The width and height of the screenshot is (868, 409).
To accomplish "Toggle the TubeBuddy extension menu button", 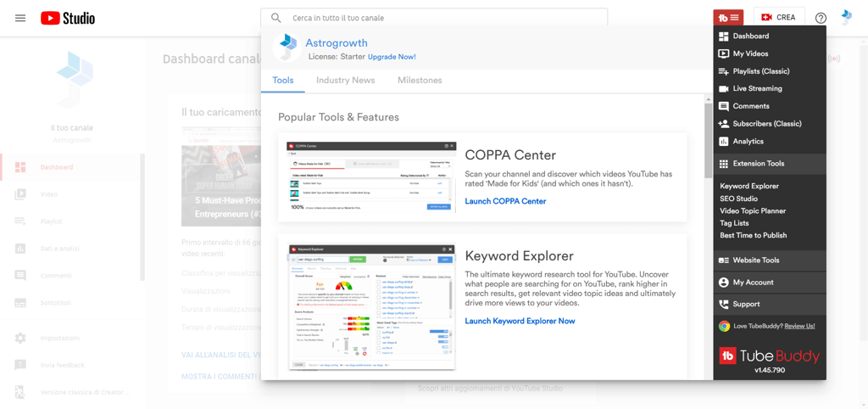I will pos(728,17).
